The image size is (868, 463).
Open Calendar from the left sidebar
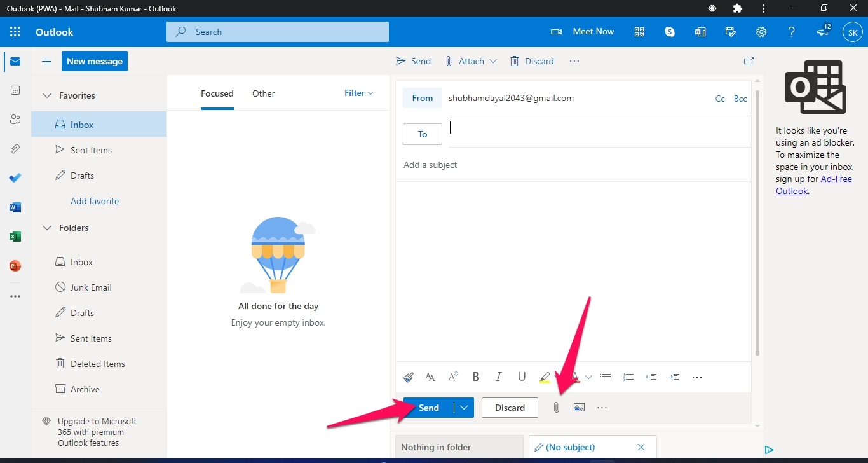(15, 91)
